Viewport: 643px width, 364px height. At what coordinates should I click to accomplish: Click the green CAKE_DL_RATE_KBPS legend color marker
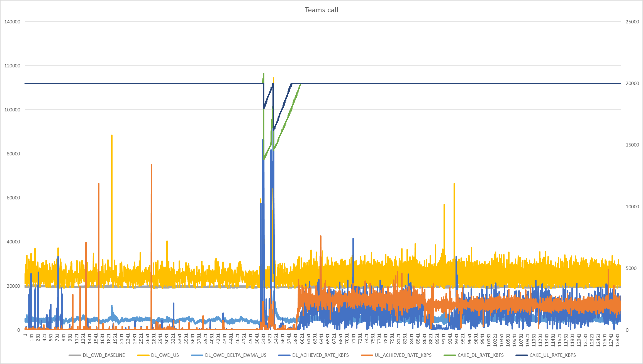pos(450,355)
